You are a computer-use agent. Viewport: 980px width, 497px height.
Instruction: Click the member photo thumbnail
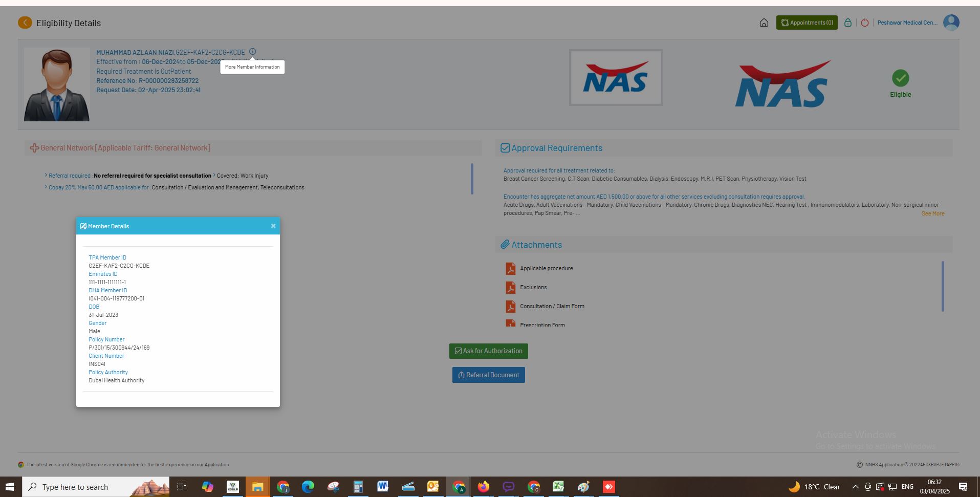coord(57,84)
